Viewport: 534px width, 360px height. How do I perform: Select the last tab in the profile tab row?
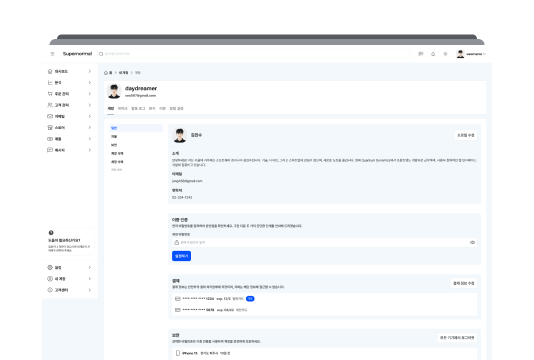(176, 109)
